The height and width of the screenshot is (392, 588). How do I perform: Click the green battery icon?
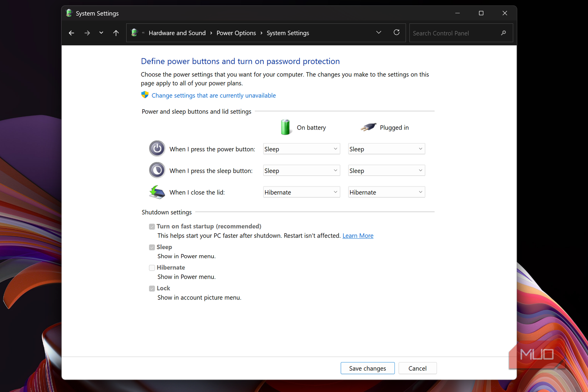click(285, 127)
